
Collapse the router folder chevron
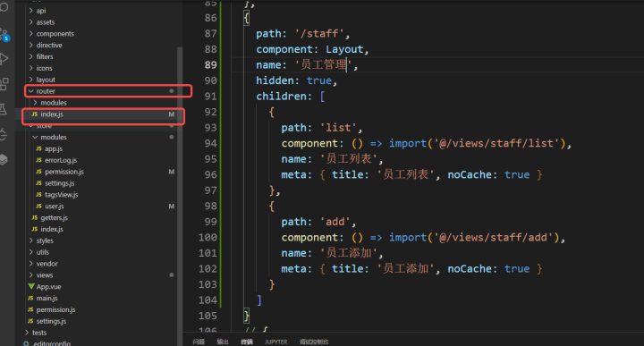click(30, 91)
